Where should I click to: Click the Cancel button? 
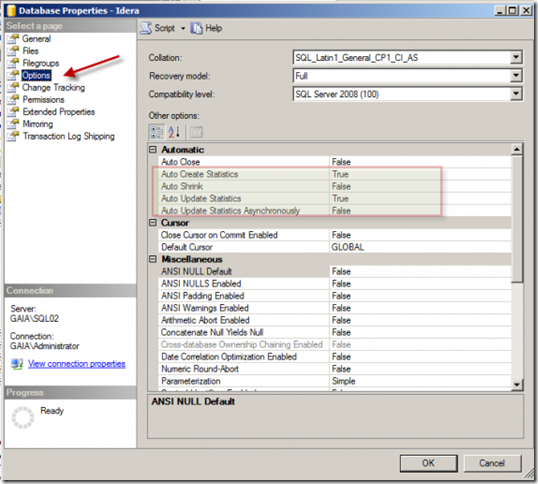[x=492, y=463]
